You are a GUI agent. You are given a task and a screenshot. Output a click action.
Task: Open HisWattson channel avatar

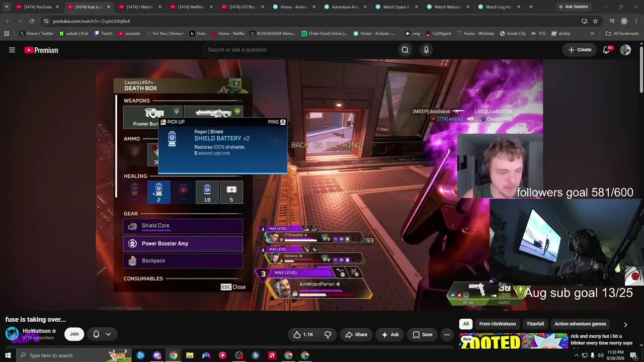12,334
